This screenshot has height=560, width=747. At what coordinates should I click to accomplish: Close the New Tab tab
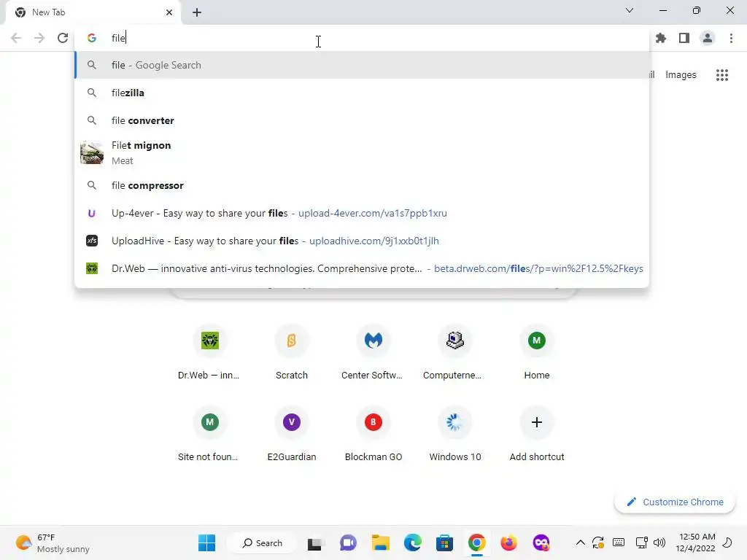pos(169,12)
